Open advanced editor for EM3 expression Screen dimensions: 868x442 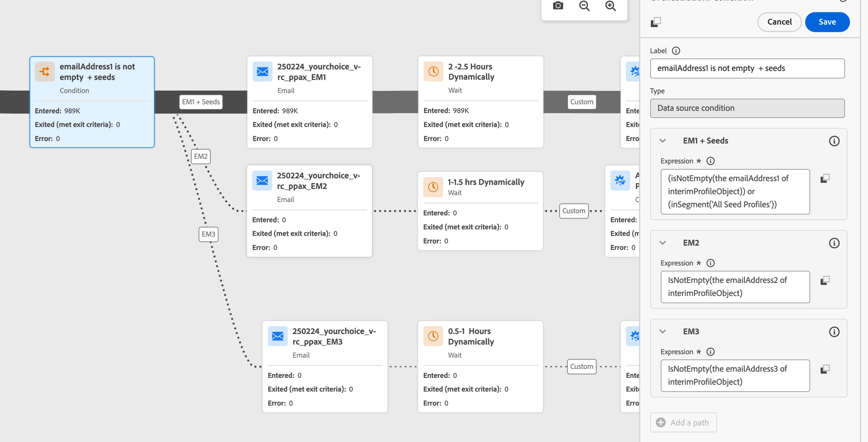tap(824, 369)
